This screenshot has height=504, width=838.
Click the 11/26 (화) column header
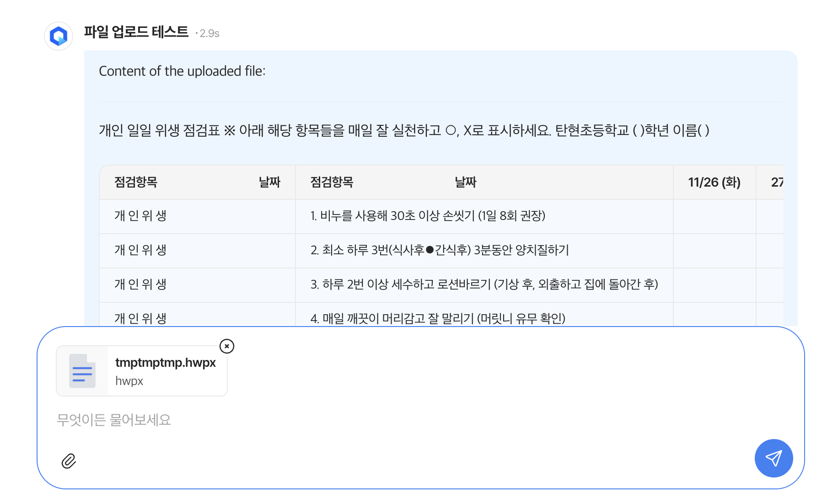pos(714,182)
